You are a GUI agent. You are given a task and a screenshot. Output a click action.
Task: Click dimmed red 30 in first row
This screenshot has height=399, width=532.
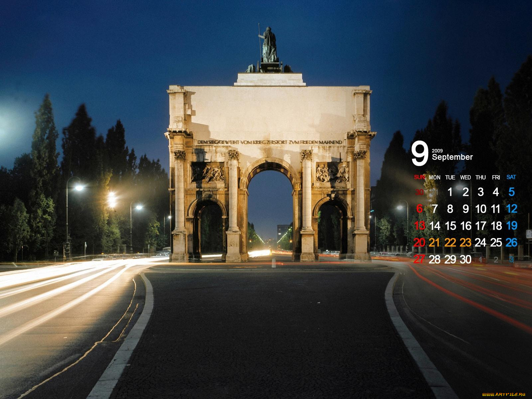(420, 192)
